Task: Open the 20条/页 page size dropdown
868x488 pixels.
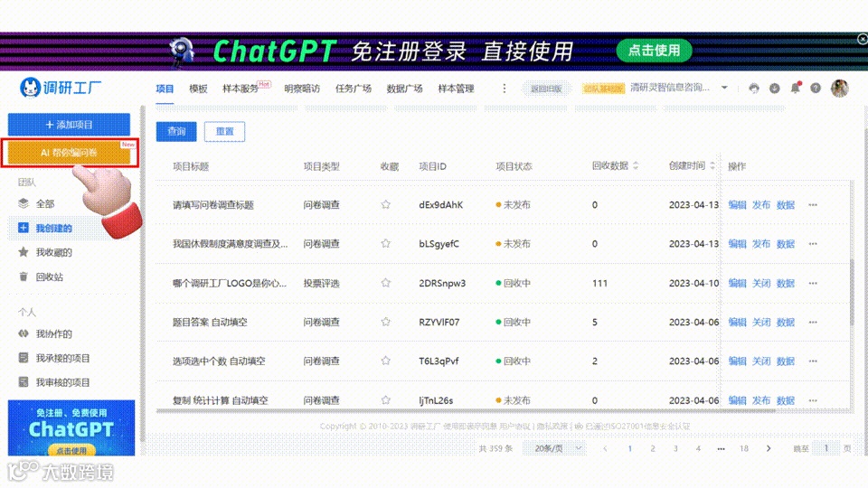Action: coord(555,448)
